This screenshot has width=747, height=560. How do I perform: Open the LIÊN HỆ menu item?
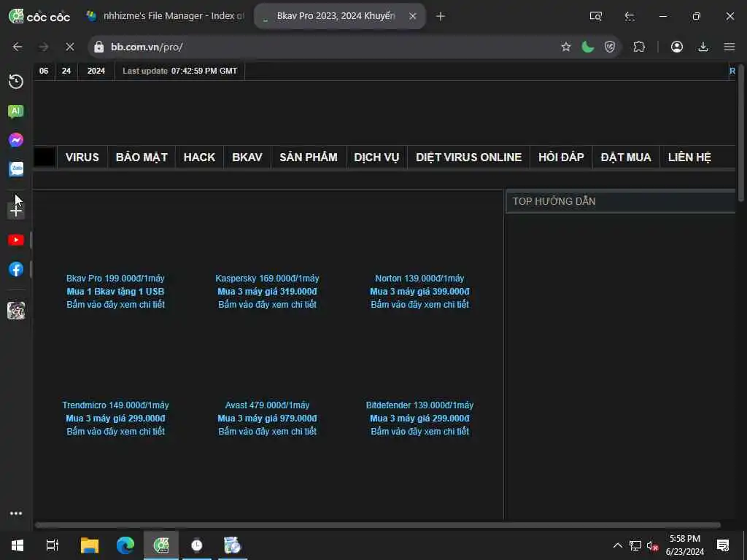pos(689,157)
